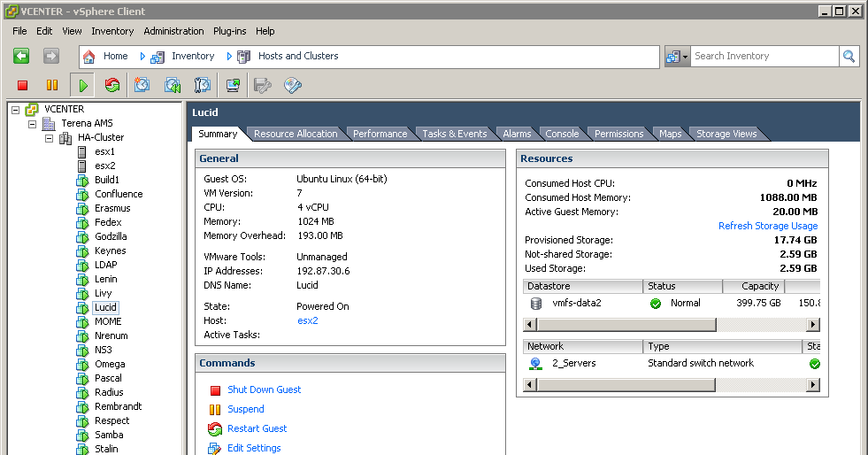
Task: Click the Capacity column header
Action: click(753, 286)
